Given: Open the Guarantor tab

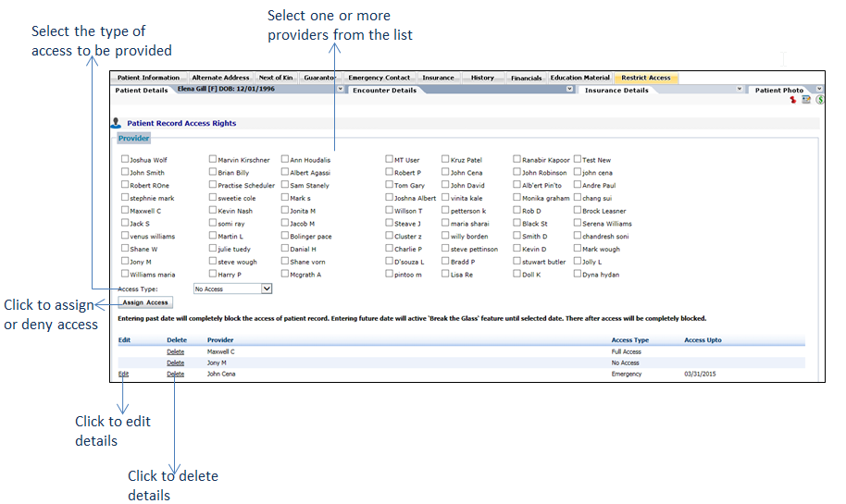Looking at the screenshot, I should pos(319,78).
